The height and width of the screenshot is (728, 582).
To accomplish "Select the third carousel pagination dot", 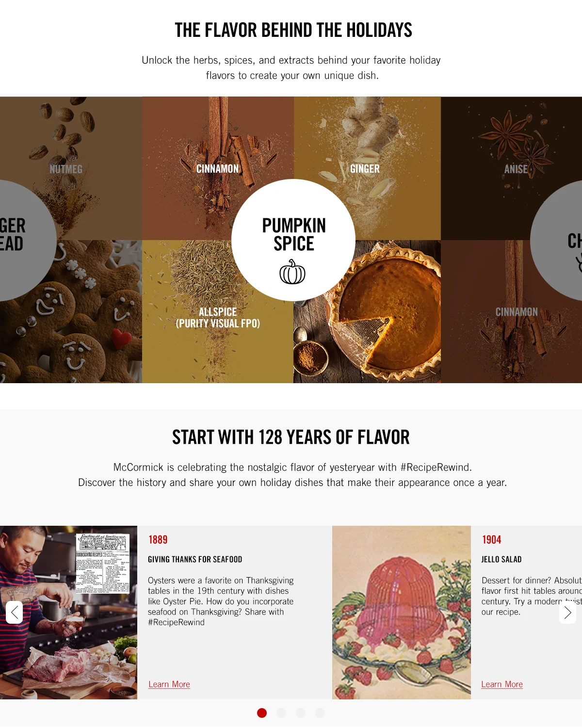I will pos(301,712).
